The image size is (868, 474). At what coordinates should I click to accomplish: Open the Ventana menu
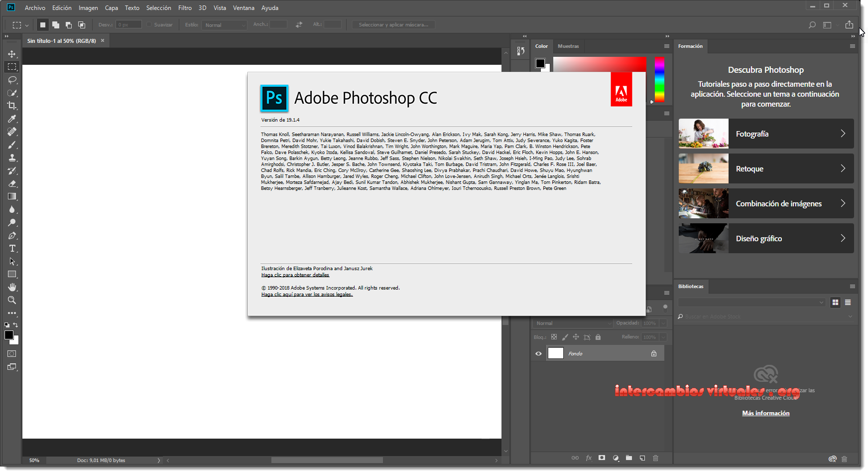244,8
